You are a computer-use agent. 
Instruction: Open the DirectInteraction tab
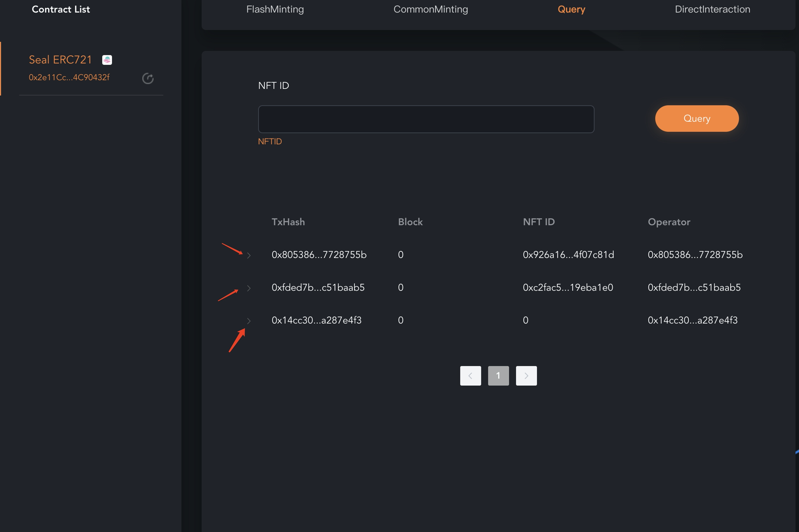pos(712,9)
